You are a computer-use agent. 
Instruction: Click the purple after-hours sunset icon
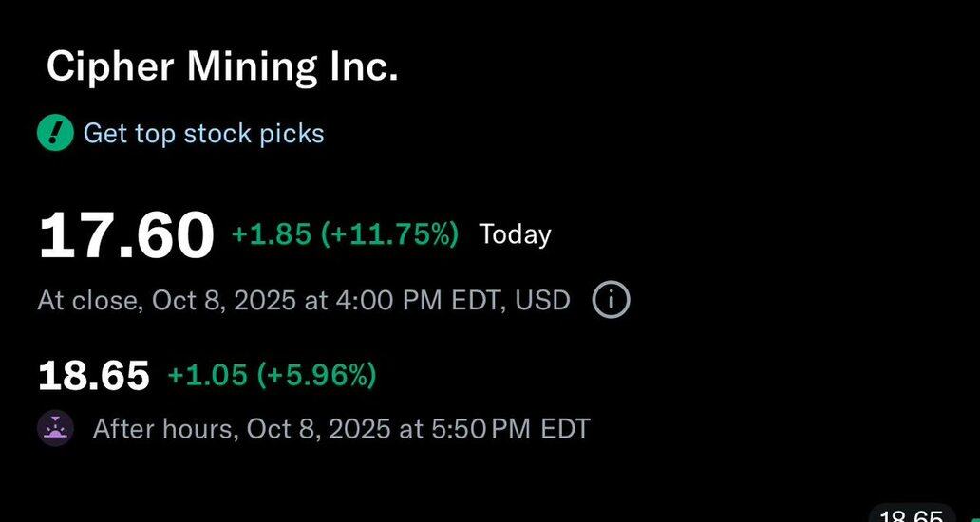point(55,429)
